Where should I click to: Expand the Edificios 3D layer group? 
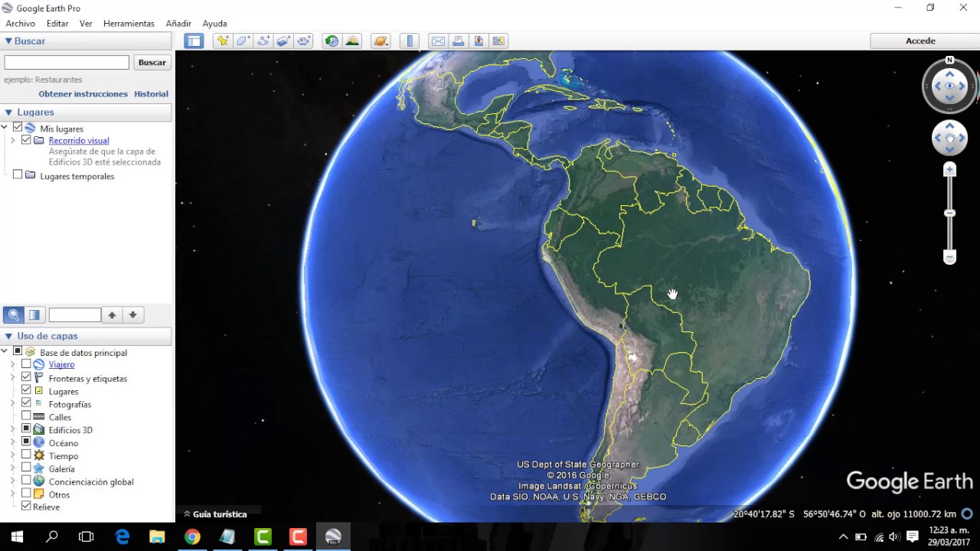coord(12,430)
